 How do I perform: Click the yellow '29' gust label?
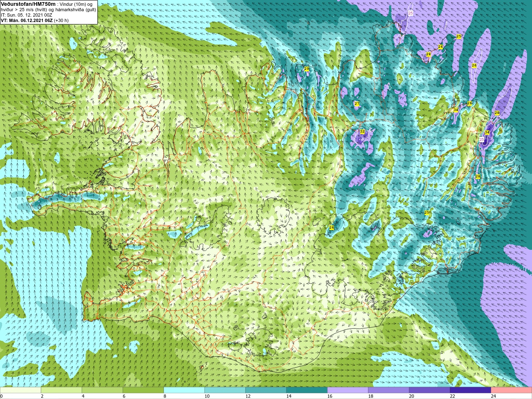pyautogui.click(x=307, y=69)
